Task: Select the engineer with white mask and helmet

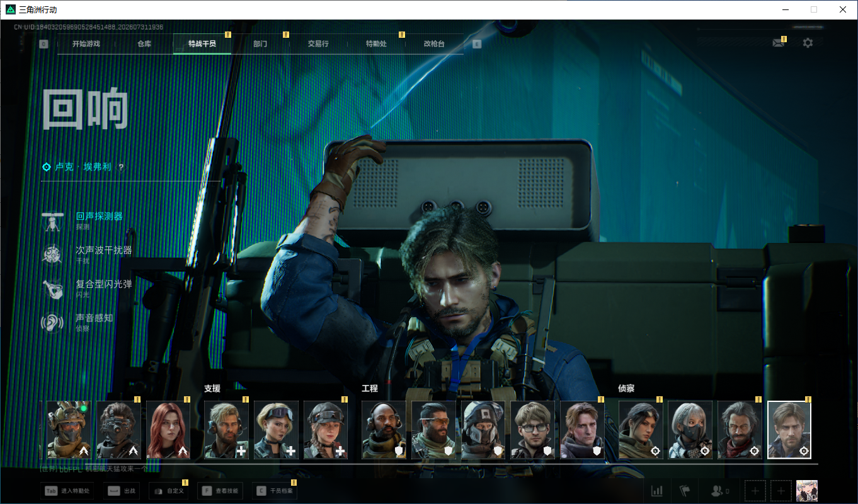Action: pyautogui.click(x=483, y=430)
